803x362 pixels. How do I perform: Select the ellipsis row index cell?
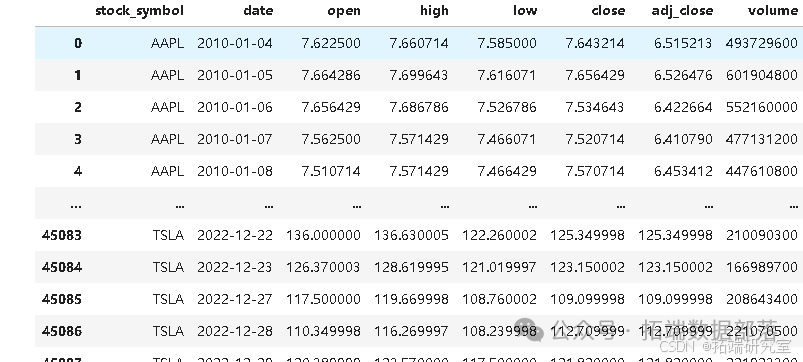pos(76,206)
